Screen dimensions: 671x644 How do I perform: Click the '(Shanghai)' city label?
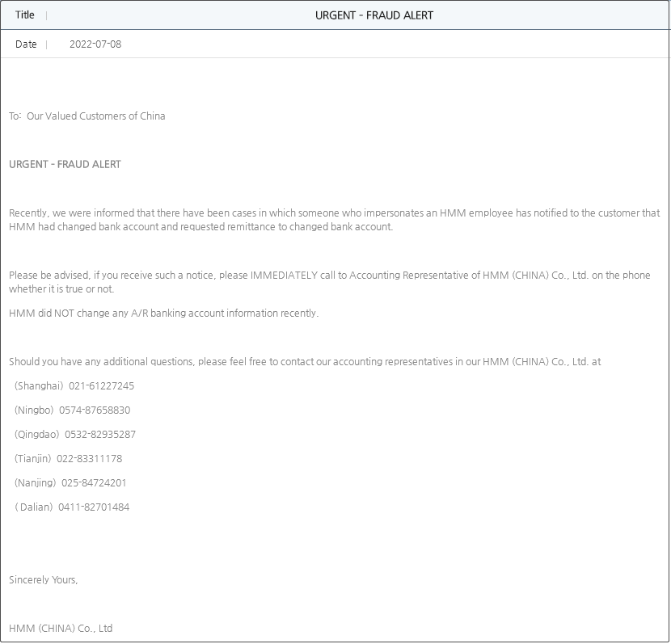pos(39,386)
